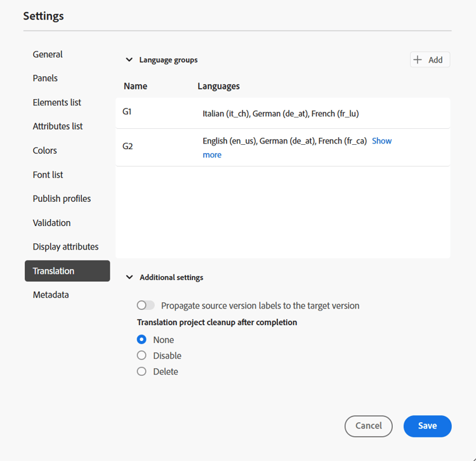476x461 pixels.
Task: Go to Elements list settings
Action: click(57, 102)
